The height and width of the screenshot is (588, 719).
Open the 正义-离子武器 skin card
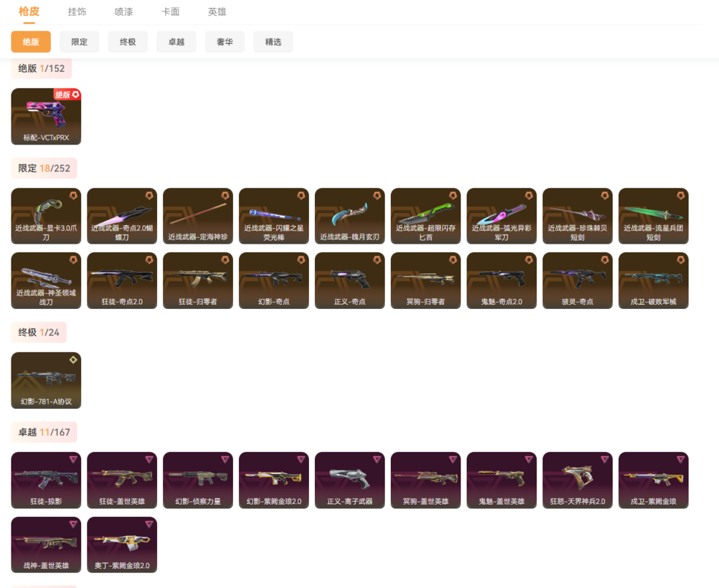click(x=350, y=480)
